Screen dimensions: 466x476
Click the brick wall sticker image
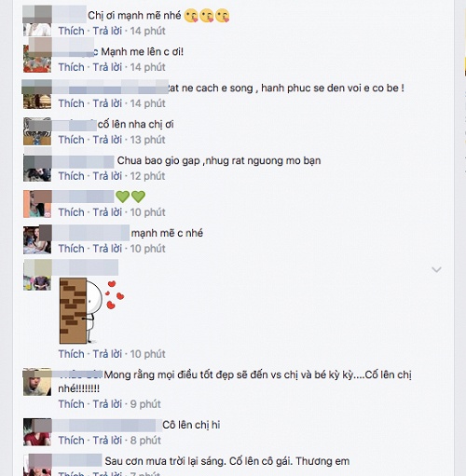[x=92, y=311]
